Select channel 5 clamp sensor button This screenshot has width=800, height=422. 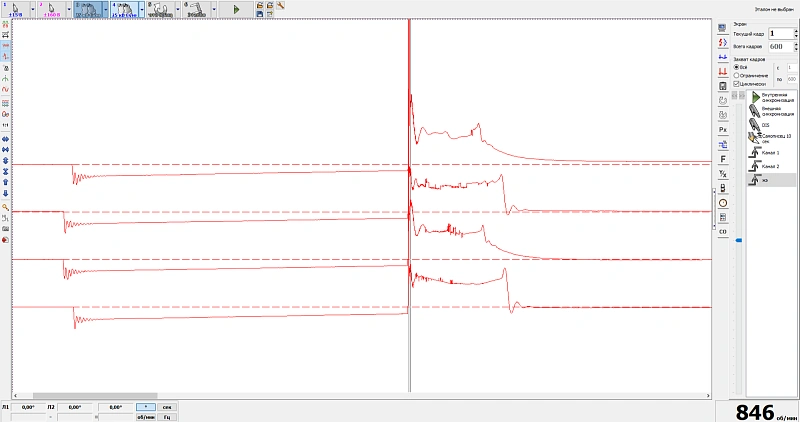pos(161,9)
